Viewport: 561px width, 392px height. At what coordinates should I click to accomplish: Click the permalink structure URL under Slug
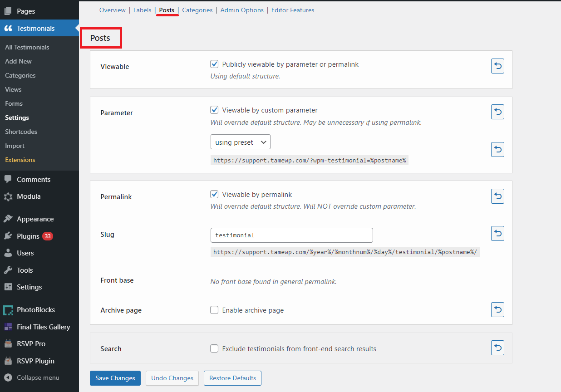[x=345, y=252]
